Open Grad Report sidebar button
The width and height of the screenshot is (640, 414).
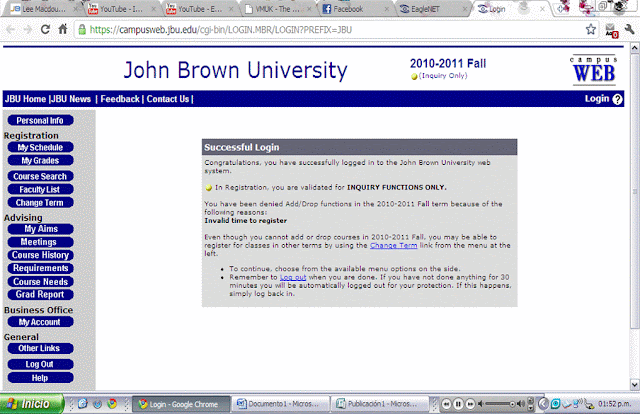(x=40, y=295)
